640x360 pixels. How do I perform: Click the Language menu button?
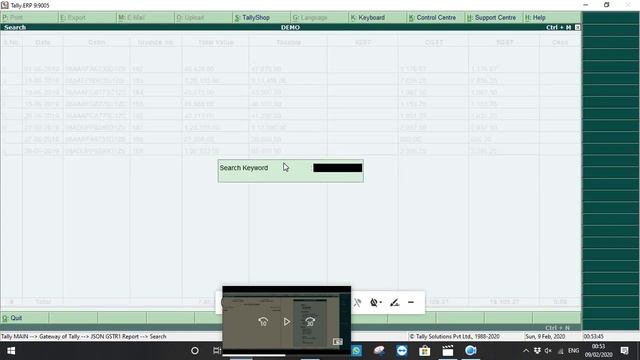319,18
